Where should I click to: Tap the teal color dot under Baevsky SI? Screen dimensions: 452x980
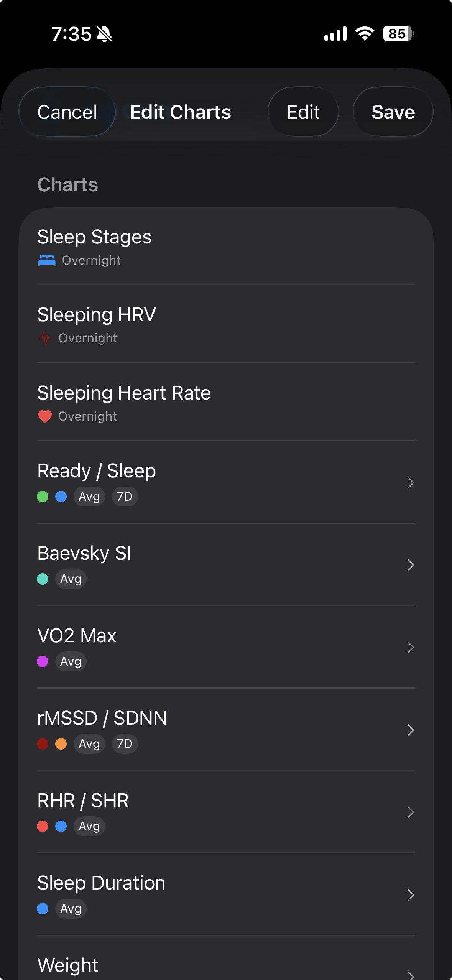pos(43,579)
